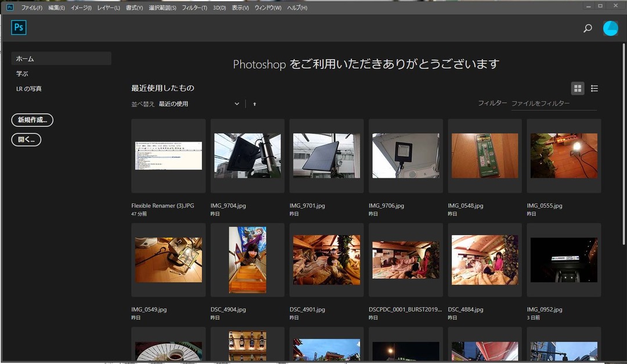Viewport: 627px width, 364px height.
Task: Click the IMG_0555.jpg file name text
Action: click(x=545, y=206)
